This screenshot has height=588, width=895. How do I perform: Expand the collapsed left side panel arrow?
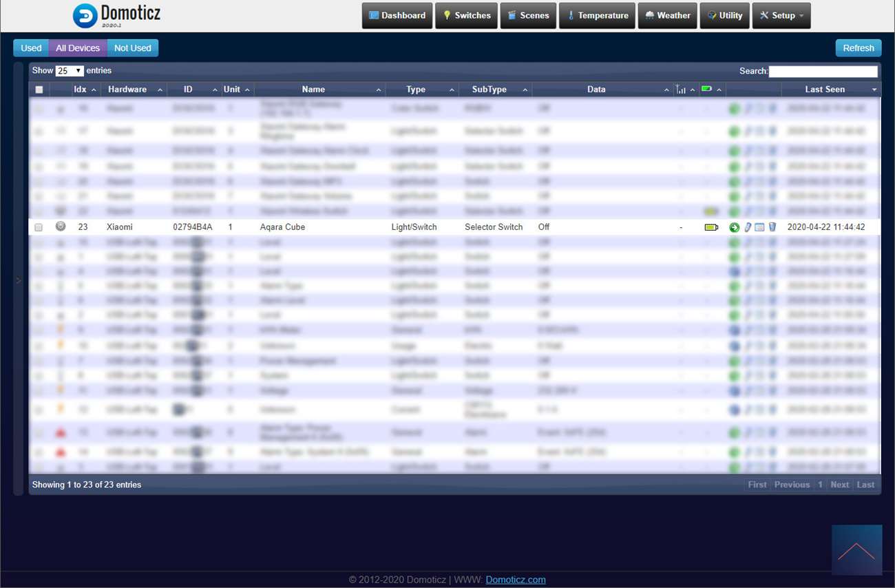click(x=19, y=280)
